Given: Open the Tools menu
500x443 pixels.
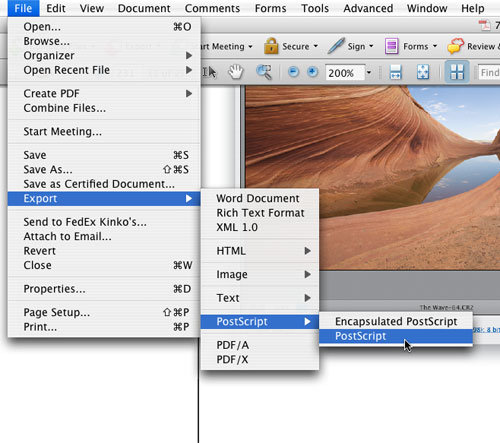Looking at the screenshot, I should 315,8.
